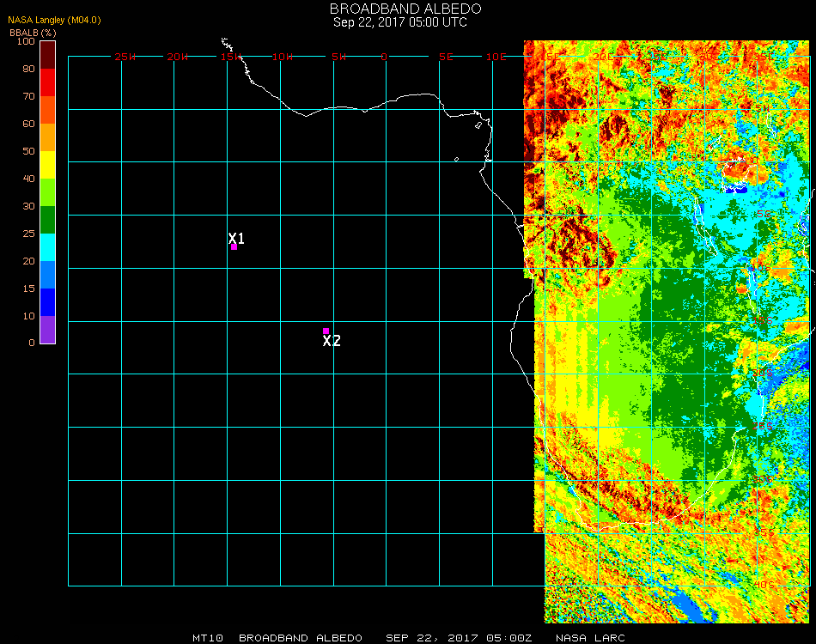This screenshot has height=644, width=816.
Task: Select the purple 0-10% colorbar swatch
Action: tap(48, 330)
